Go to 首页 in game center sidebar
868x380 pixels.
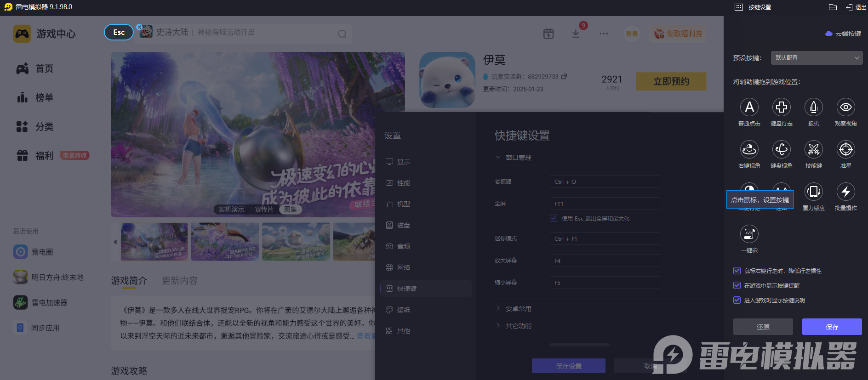click(x=35, y=68)
